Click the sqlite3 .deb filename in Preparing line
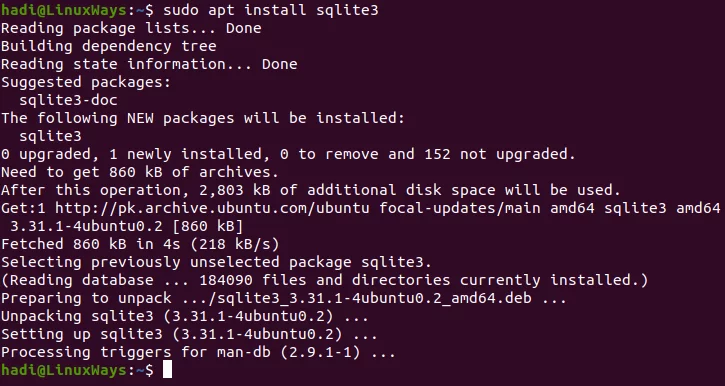The image size is (725, 386). tap(370, 298)
